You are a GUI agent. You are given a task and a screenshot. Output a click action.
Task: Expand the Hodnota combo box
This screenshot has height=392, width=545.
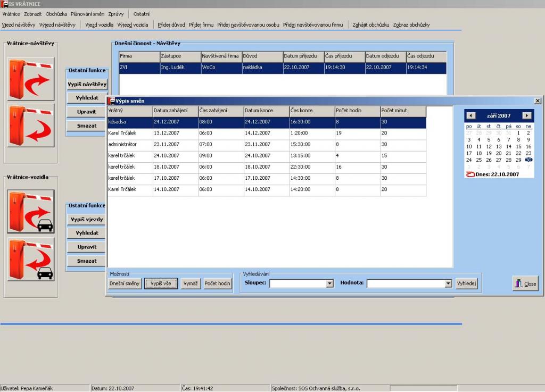(448, 284)
